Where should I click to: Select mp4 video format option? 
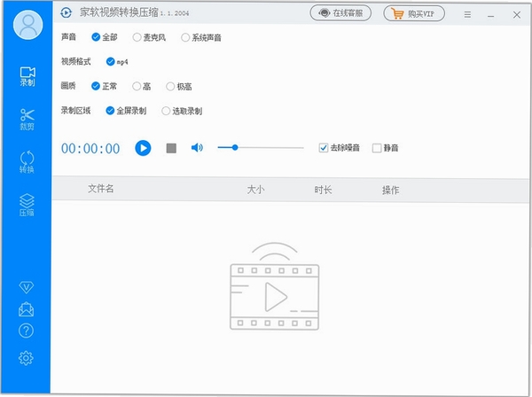[117, 62]
